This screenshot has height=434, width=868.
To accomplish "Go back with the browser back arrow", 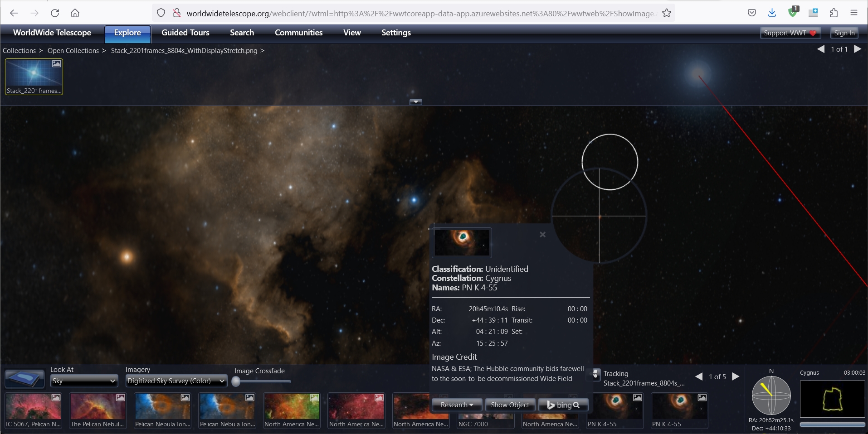I will [14, 13].
